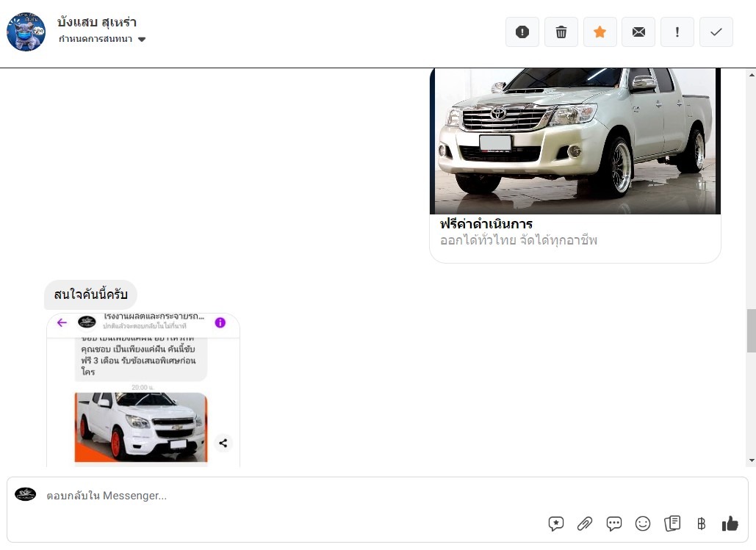Mark conversation as spam with octagon icon
The height and width of the screenshot is (550, 756).
coord(522,32)
